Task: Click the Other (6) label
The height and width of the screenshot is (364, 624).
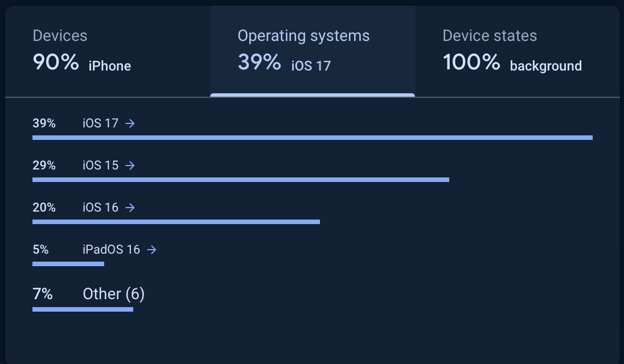Action: pos(113,294)
